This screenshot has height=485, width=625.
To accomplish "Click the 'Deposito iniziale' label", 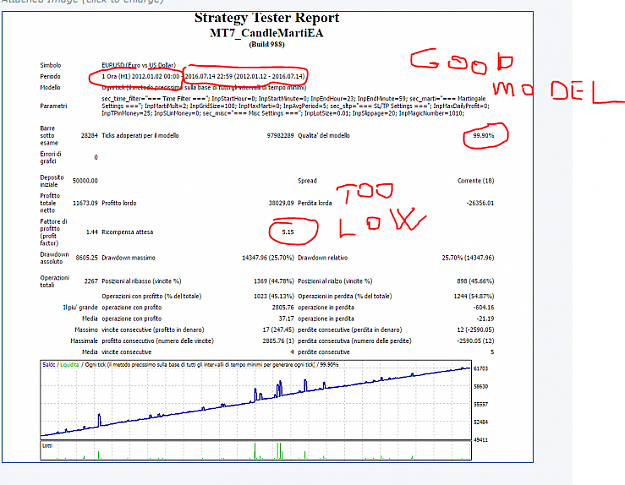I will [x=52, y=181].
